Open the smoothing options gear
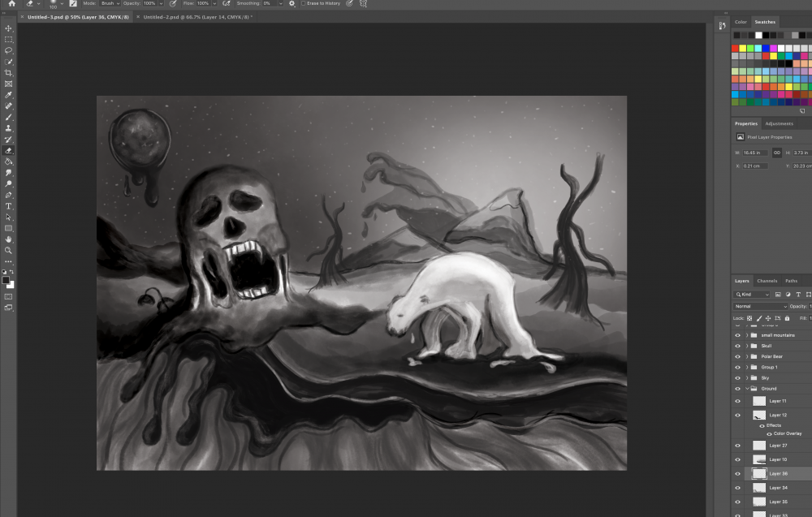The image size is (812, 517). click(292, 4)
